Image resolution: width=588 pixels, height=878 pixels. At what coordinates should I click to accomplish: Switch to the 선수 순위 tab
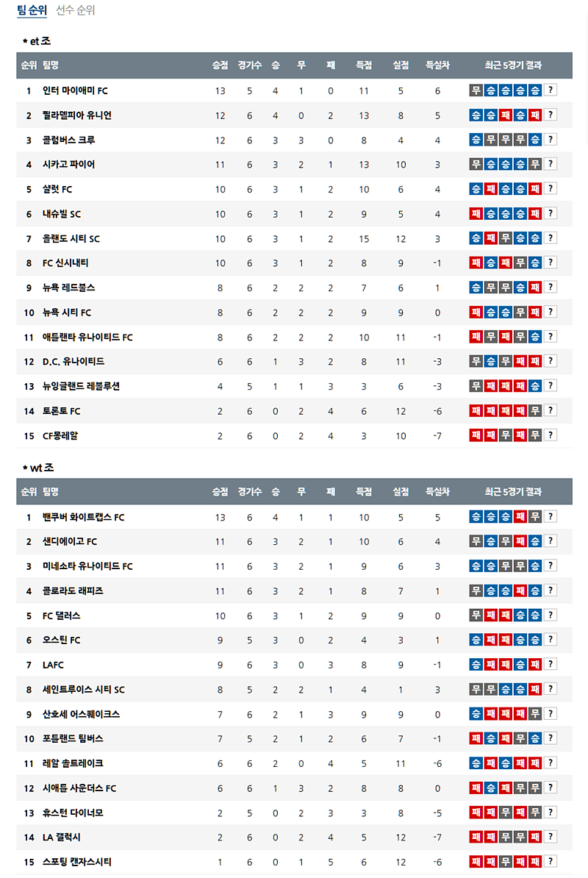point(76,10)
